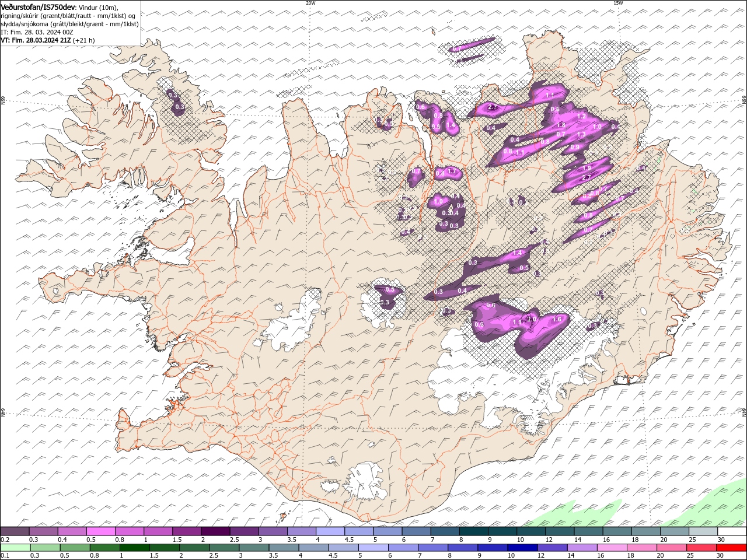Click the magenta-purple 1.5 swatch in upper legend
The width and height of the screenshot is (747, 560).
(187, 531)
